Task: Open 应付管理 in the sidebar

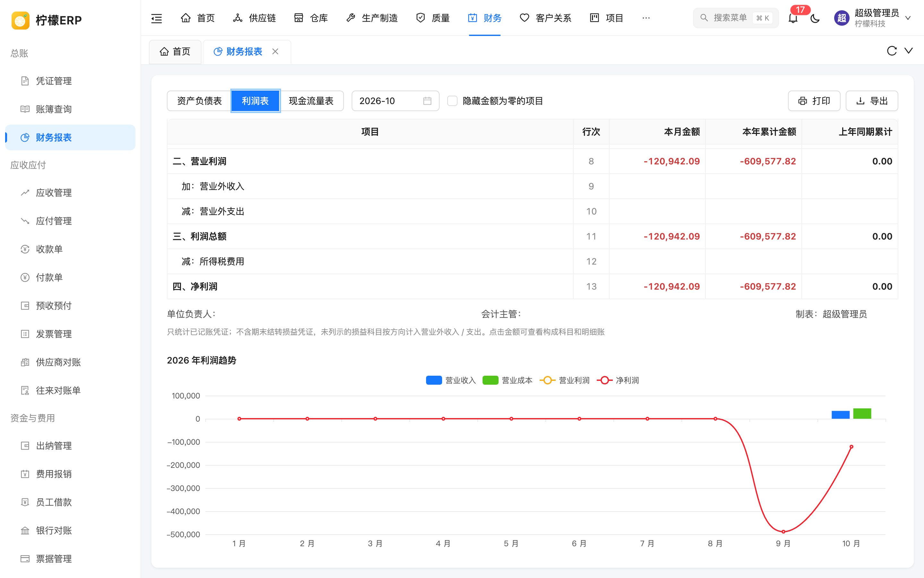Action: (70, 221)
